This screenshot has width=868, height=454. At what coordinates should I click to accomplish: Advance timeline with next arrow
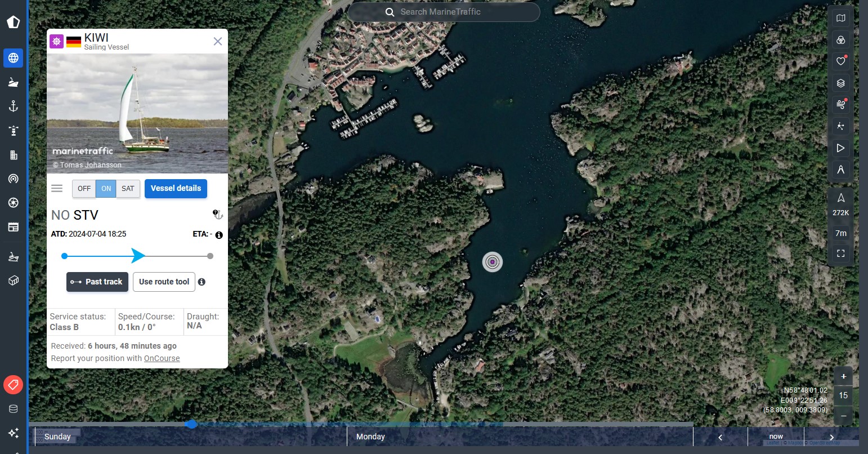[x=831, y=437]
